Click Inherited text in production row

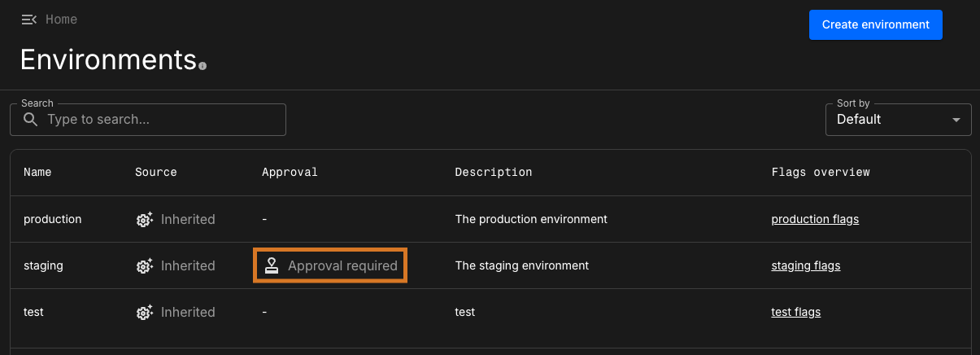(188, 219)
